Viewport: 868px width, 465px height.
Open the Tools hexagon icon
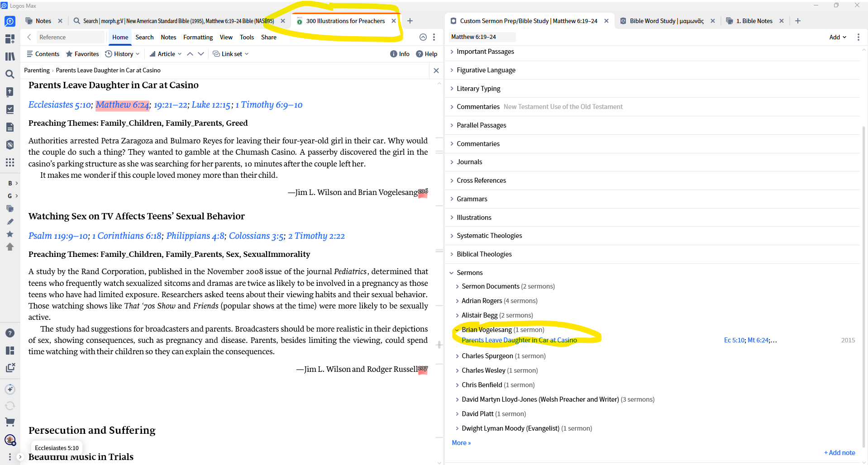10,145
